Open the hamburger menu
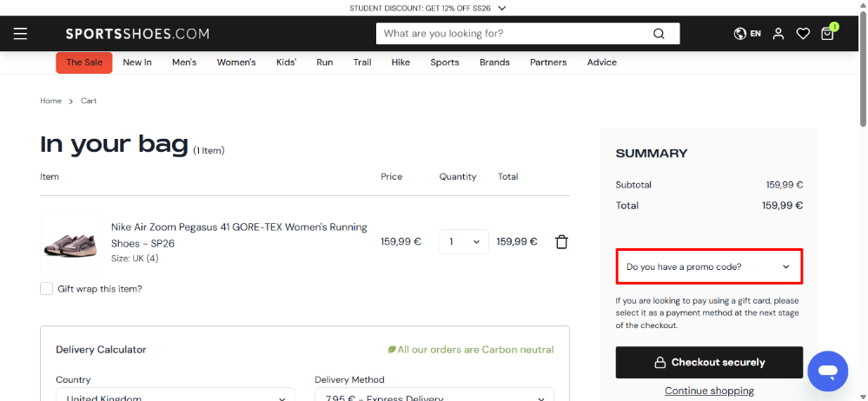Image resolution: width=868 pixels, height=401 pixels. click(x=21, y=34)
